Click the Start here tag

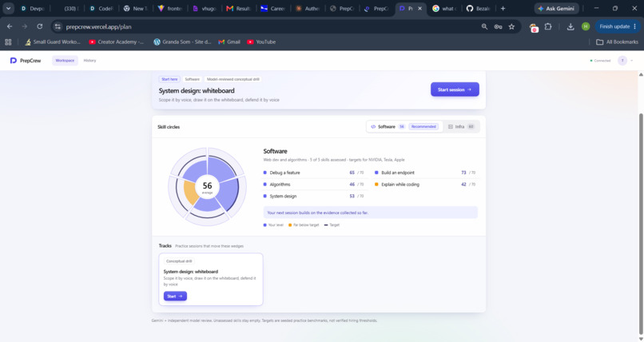click(x=169, y=79)
